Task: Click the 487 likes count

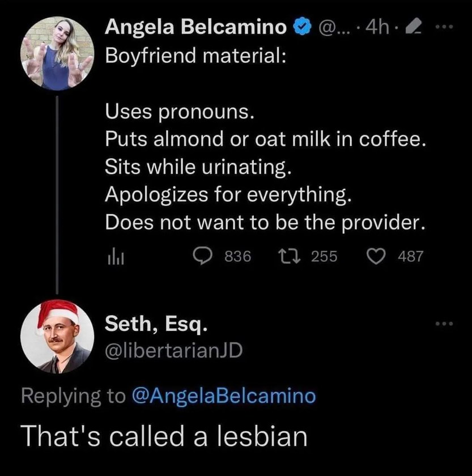Action: point(411,256)
